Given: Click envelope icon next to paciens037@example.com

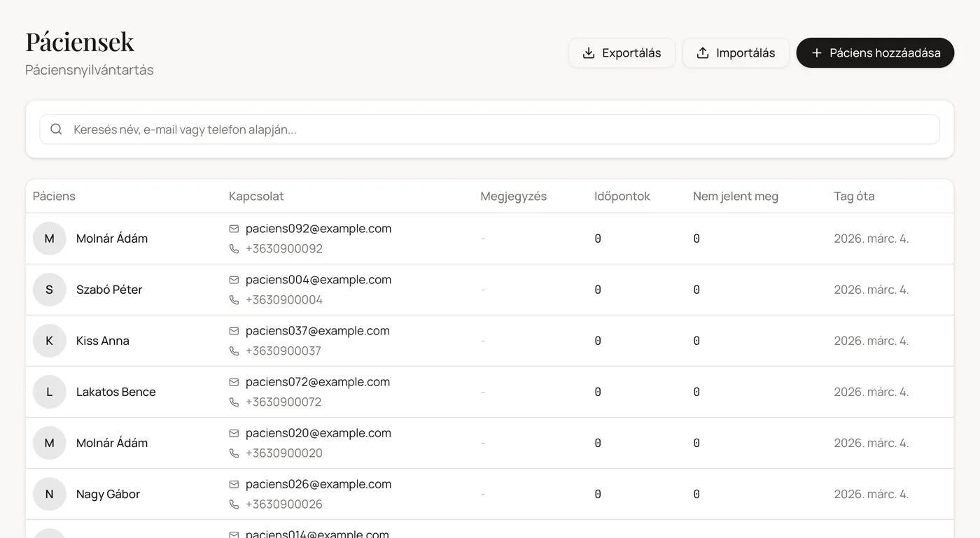Looking at the screenshot, I should click(234, 331).
